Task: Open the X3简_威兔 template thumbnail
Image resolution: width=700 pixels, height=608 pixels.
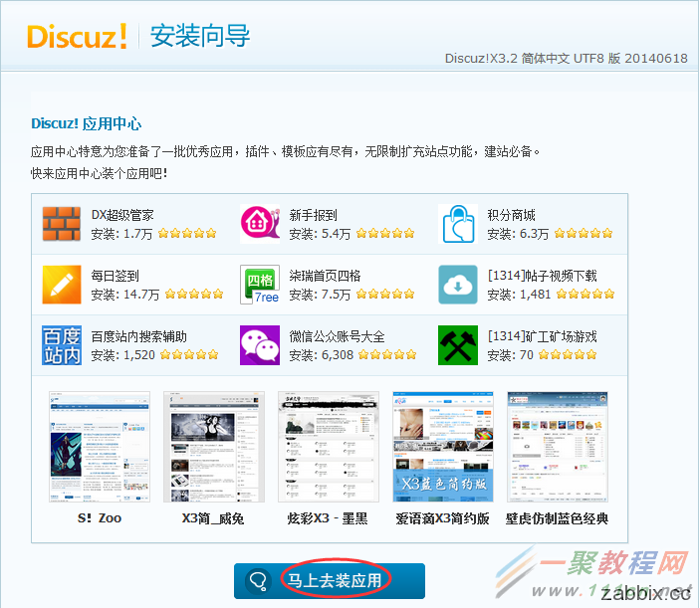Action: pyautogui.click(x=214, y=447)
